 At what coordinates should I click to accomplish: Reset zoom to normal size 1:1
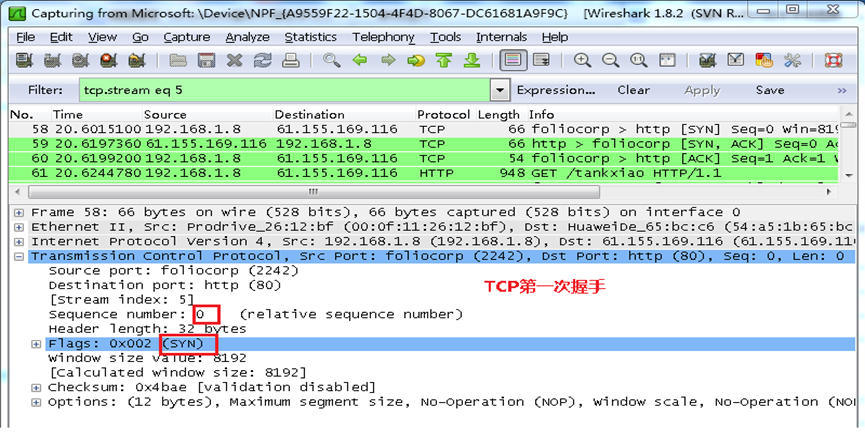click(x=639, y=60)
